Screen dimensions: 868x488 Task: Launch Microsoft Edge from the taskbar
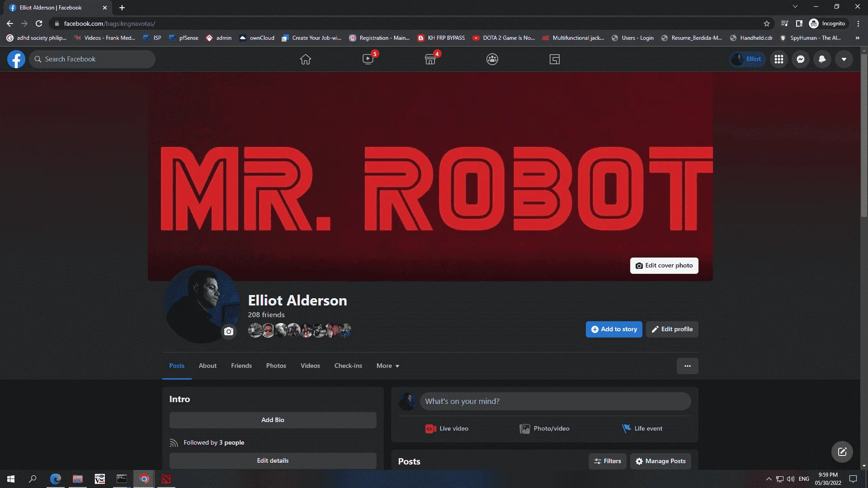pyautogui.click(x=55, y=479)
